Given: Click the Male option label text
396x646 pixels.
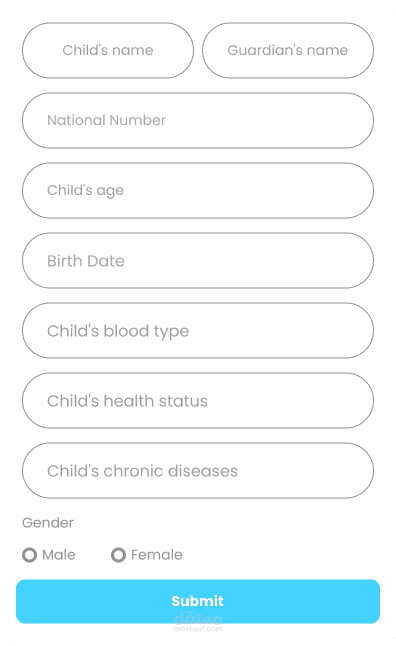Looking at the screenshot, I should [x=59, y=555].
